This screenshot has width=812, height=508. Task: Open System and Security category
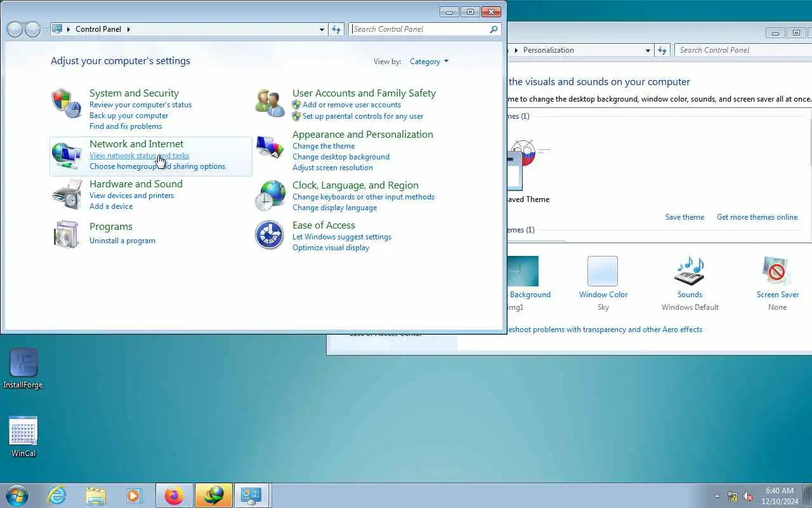point(134,93)
